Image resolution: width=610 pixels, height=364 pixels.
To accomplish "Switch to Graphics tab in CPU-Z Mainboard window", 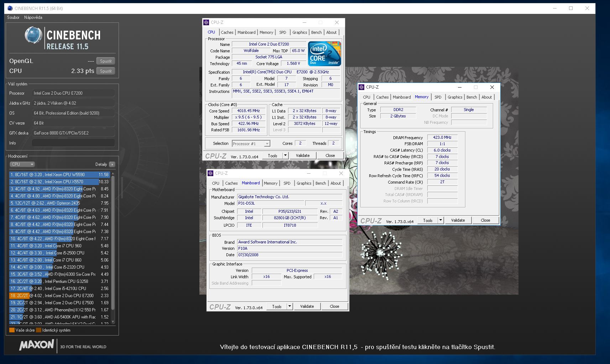I will pyautogui.click(x=304, y=183).
